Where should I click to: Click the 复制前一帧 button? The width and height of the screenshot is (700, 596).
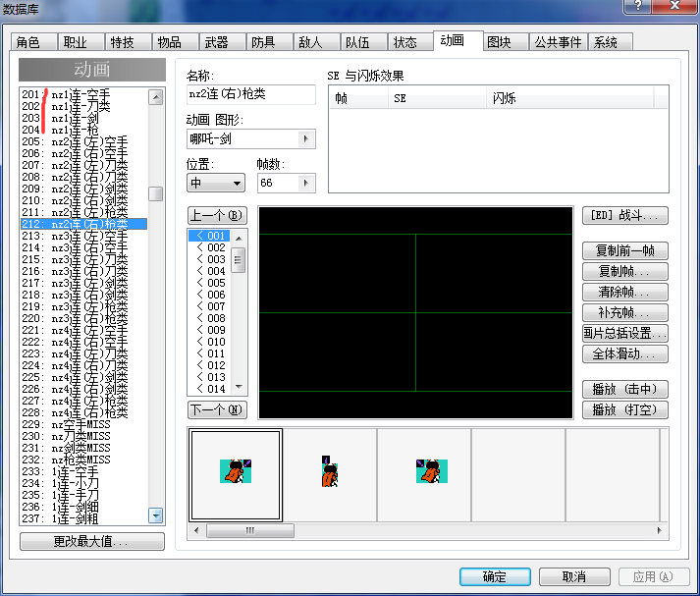(x=625, y=250)
